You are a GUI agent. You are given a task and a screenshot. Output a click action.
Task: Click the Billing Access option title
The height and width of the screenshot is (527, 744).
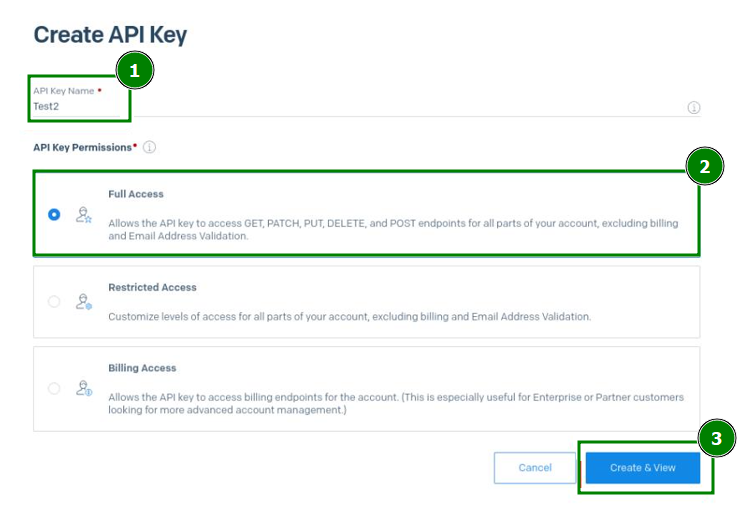point(142,368)
